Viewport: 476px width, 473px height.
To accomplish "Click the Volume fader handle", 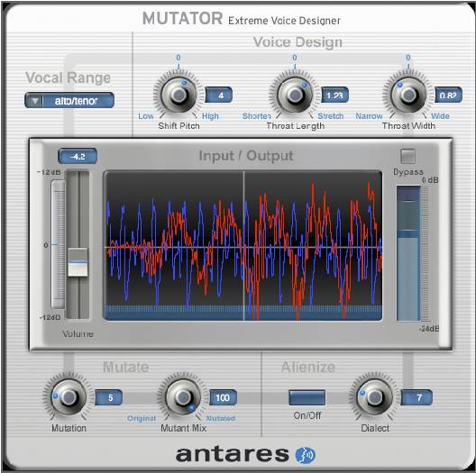I will pos(78,262).
